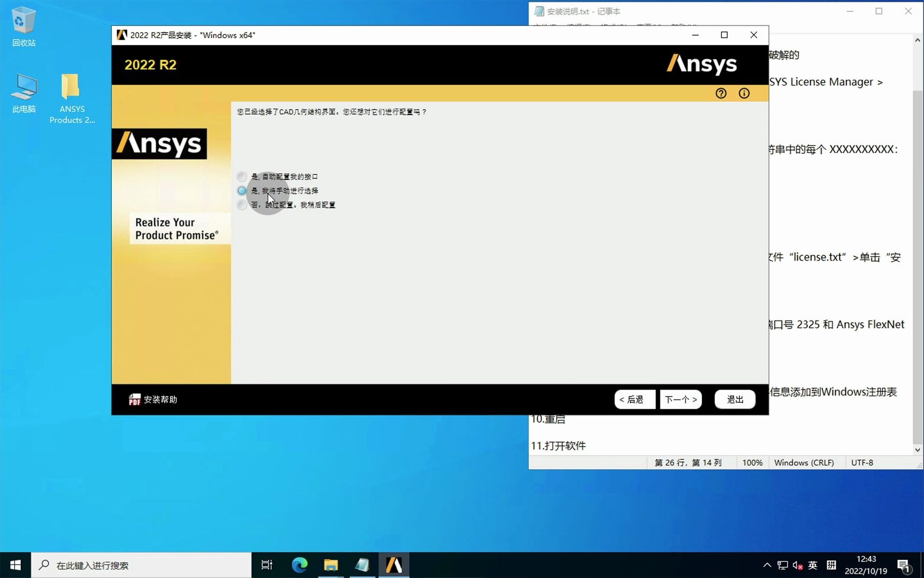Click the taskbar search box

click(x=141, y=565)
